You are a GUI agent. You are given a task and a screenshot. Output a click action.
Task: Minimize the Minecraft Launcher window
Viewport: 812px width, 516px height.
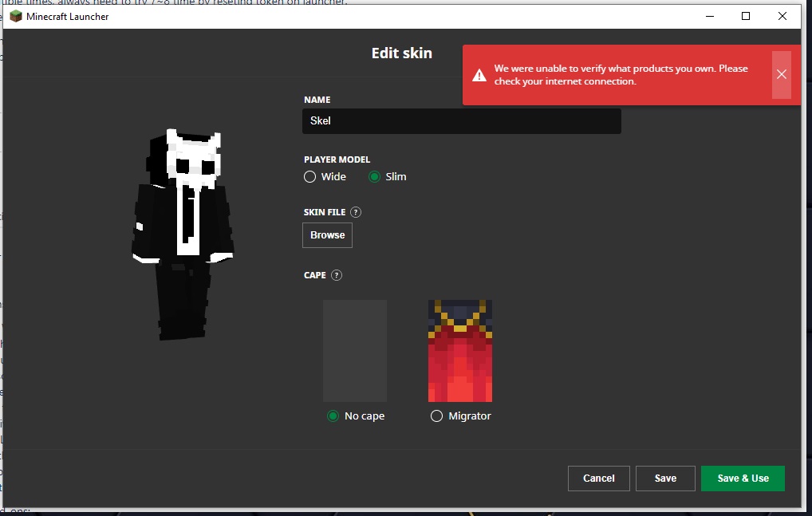(x=710, y=16)
